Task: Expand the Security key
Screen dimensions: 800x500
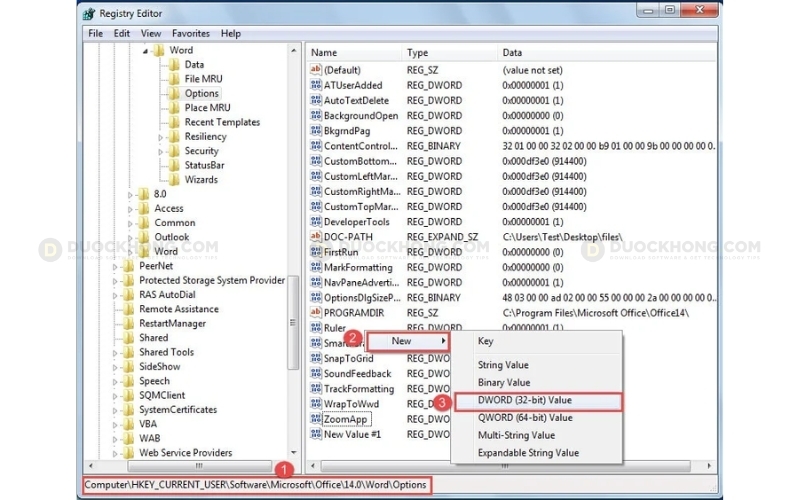Action: pos(160,152)
